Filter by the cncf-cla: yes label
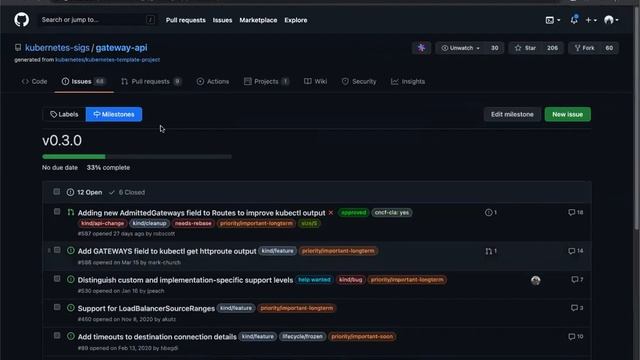This screenshot has width=640, height=360. coord(392,213)
